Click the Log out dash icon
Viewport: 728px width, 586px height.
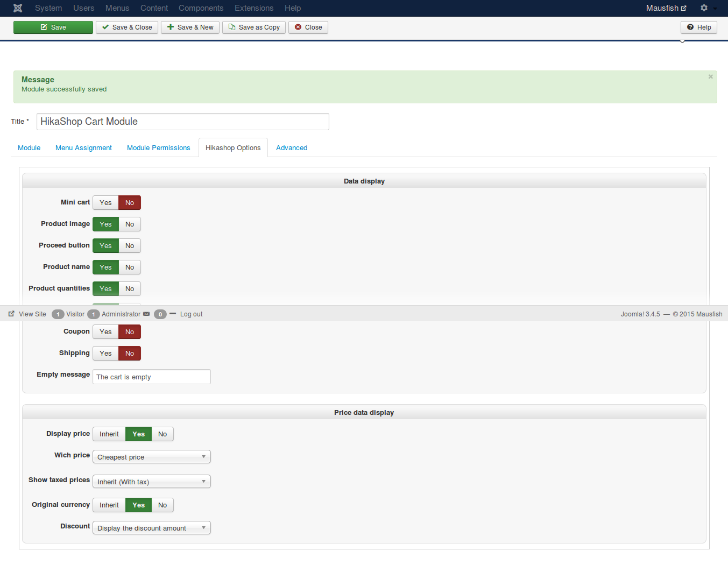coord(173,314)
